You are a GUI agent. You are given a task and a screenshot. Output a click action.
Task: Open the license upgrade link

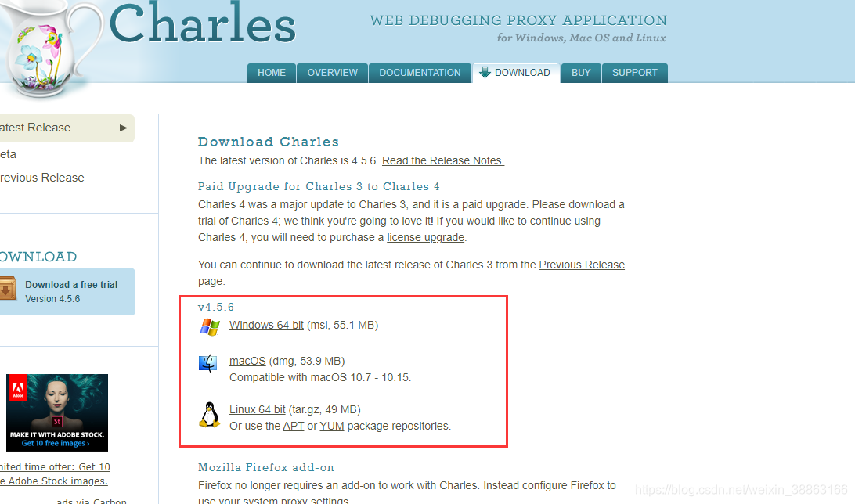point(425,238)
